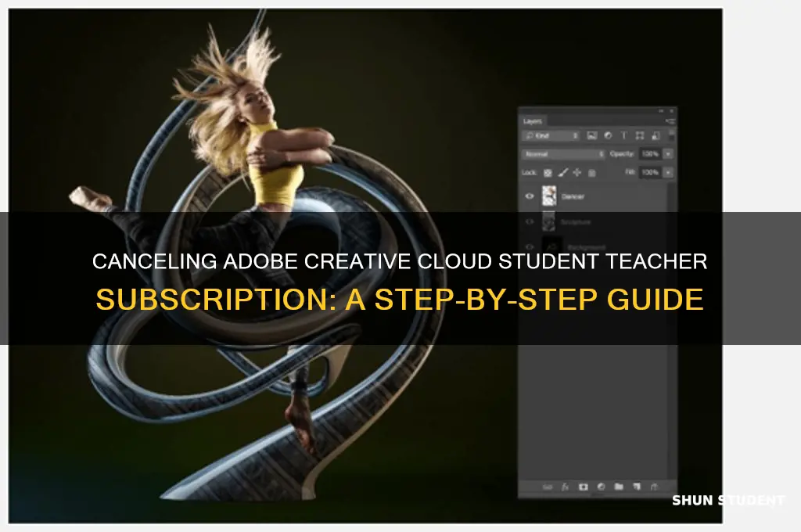Filter layers by adjustment layers icon

[x=608, y=135]
